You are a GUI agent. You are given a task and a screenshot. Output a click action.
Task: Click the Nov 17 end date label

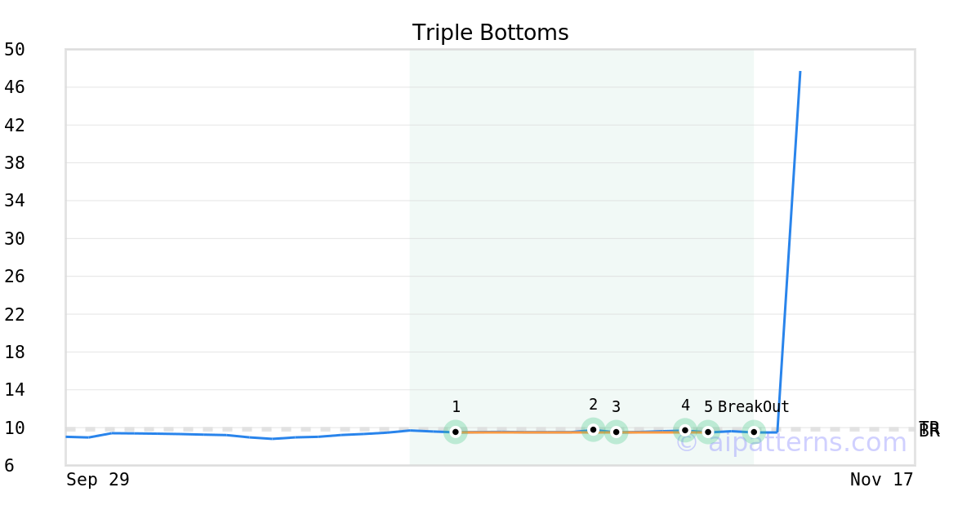point(881,480)
